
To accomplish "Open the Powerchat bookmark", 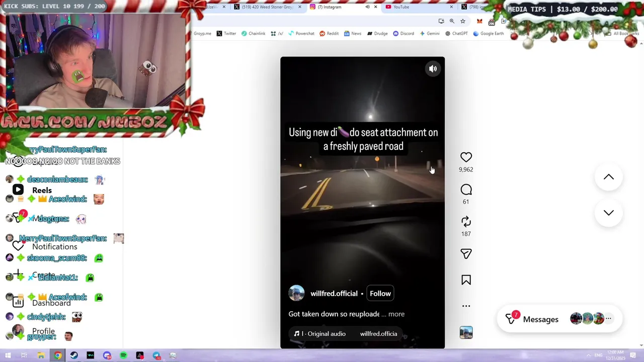I will click(301, 34).
